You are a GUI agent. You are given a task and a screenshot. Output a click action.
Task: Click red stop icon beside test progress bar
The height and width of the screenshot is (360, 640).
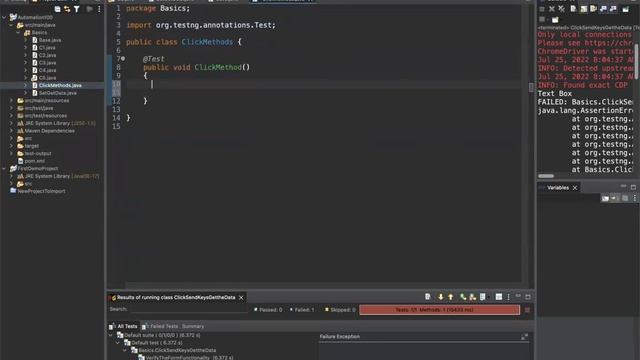click(x=527, y=310)
